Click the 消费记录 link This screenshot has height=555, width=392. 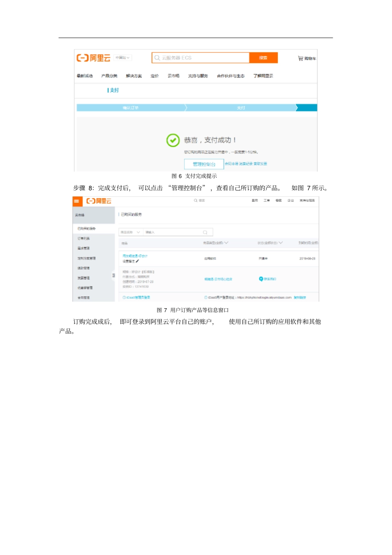pos(246,164)
